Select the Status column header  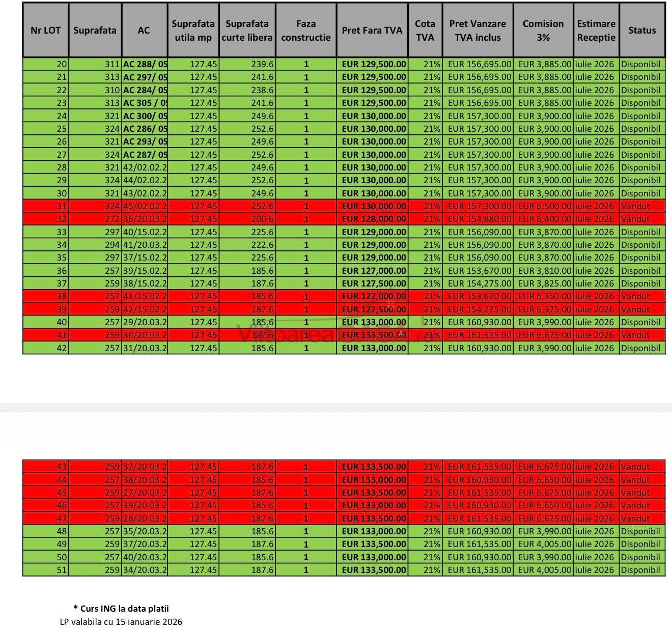pyautogui.click(x=641, y=31)
